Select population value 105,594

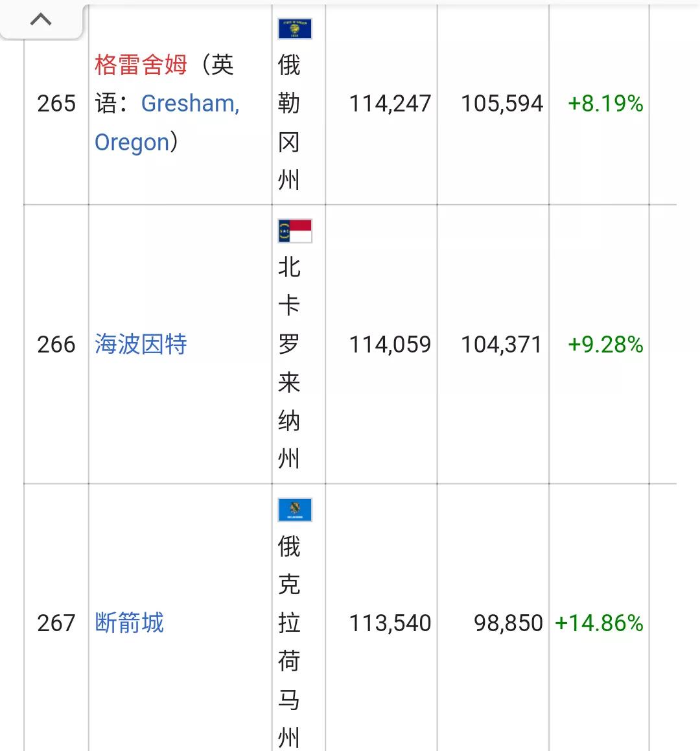pos(502,104)
